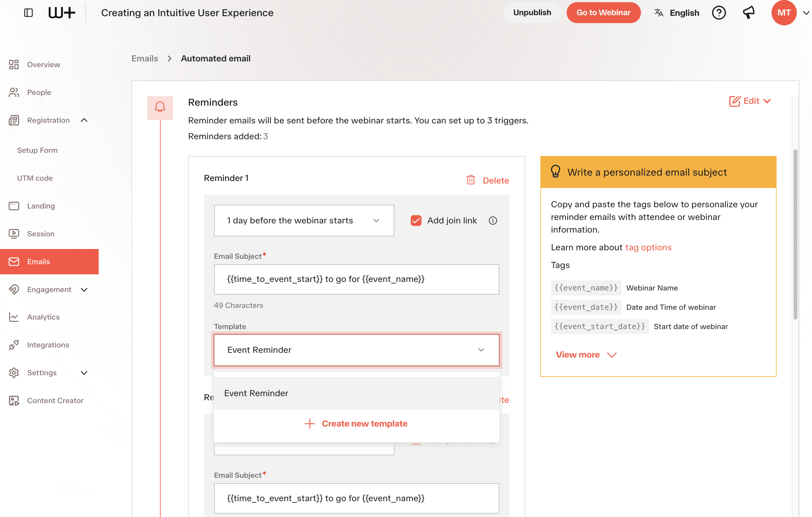
Task: Open Setup Form submenu item
Action: click(37, 150)
